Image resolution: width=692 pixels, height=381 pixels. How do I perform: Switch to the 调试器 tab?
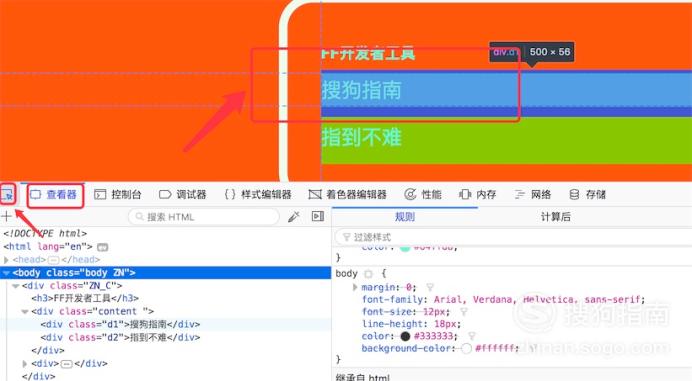point(183,195)
